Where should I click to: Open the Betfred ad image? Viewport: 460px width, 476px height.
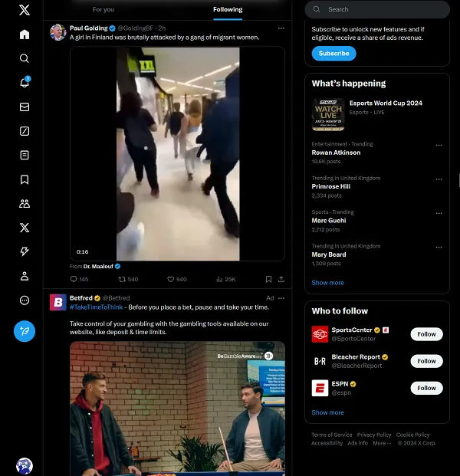[177, 409]
